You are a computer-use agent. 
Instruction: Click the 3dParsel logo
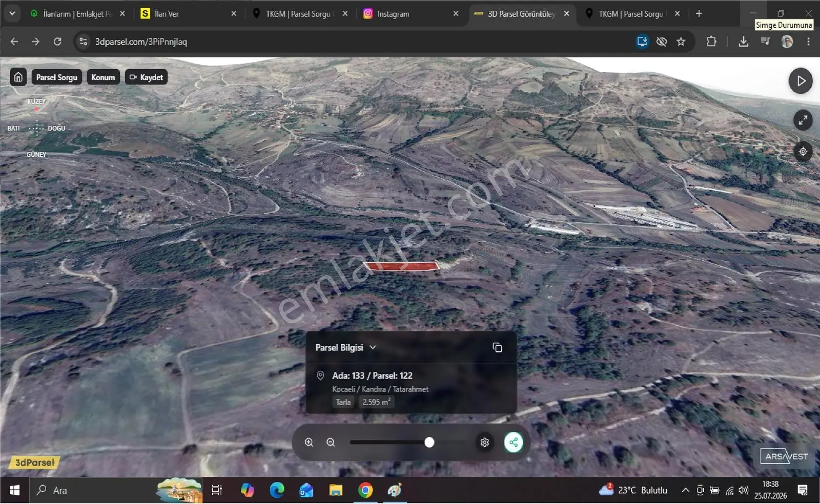click(x=34, y=463)
